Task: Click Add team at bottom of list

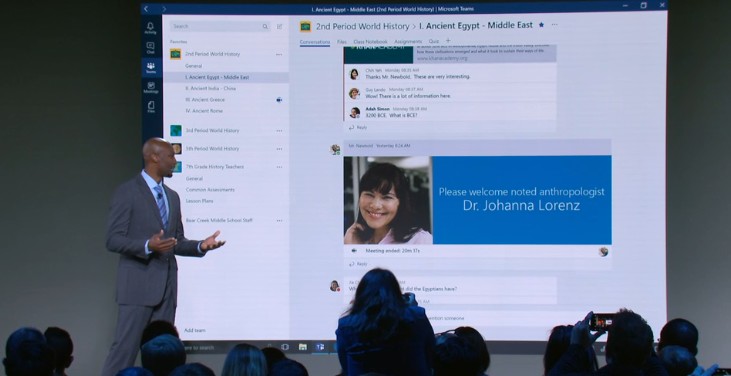Action: 194,330
